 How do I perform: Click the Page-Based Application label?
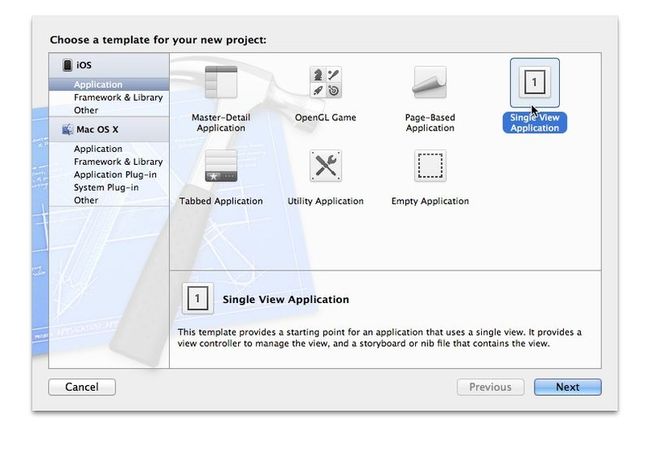coord(430,123)
